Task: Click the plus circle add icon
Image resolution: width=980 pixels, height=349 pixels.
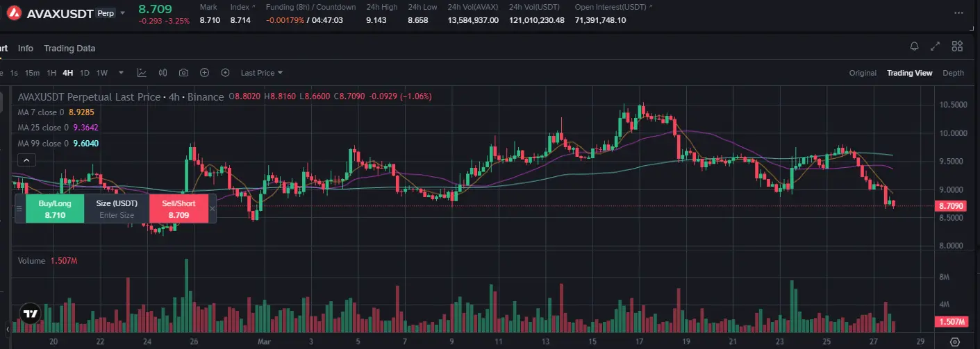Action: tap(204, 72)
